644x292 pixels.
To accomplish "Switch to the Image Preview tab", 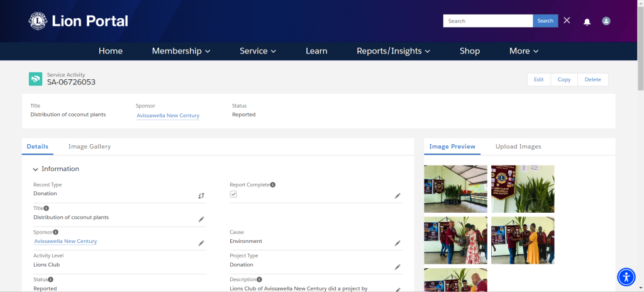I will point(452,147).
